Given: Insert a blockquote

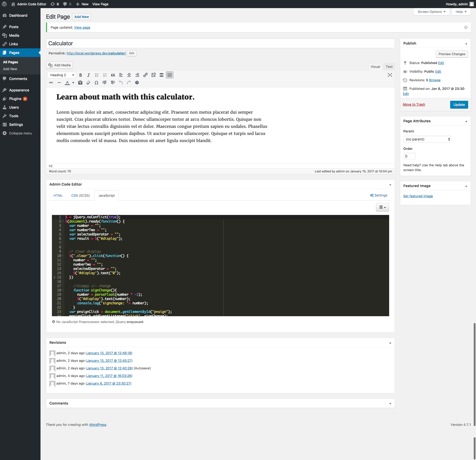Looking at the screenshot, I should 113,75.
